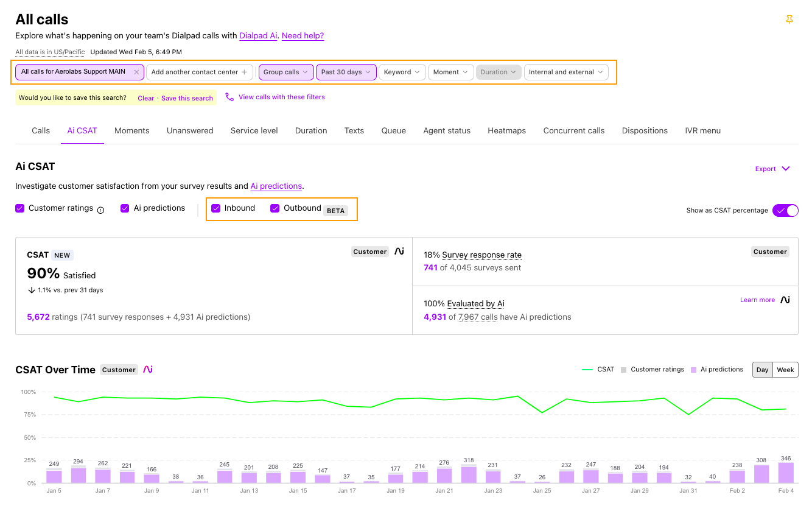Click the yellow pin icon at top right

pos(789,19)
